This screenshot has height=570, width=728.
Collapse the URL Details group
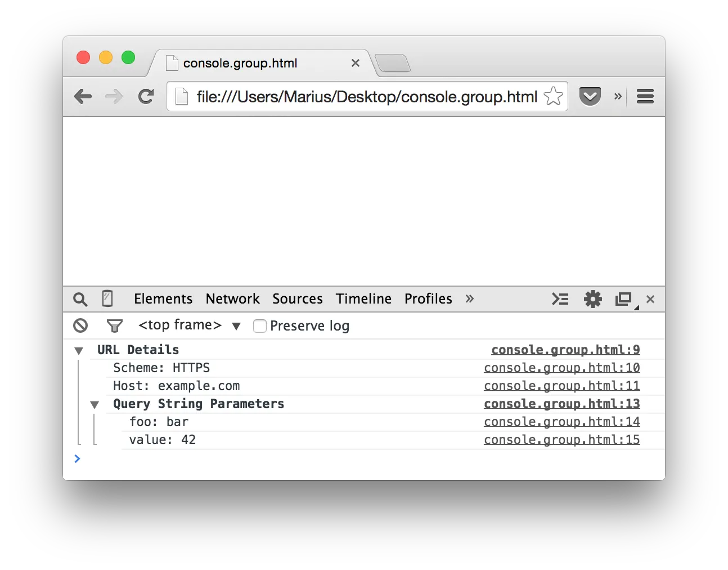pyautogui.click(x=79, y=351)
